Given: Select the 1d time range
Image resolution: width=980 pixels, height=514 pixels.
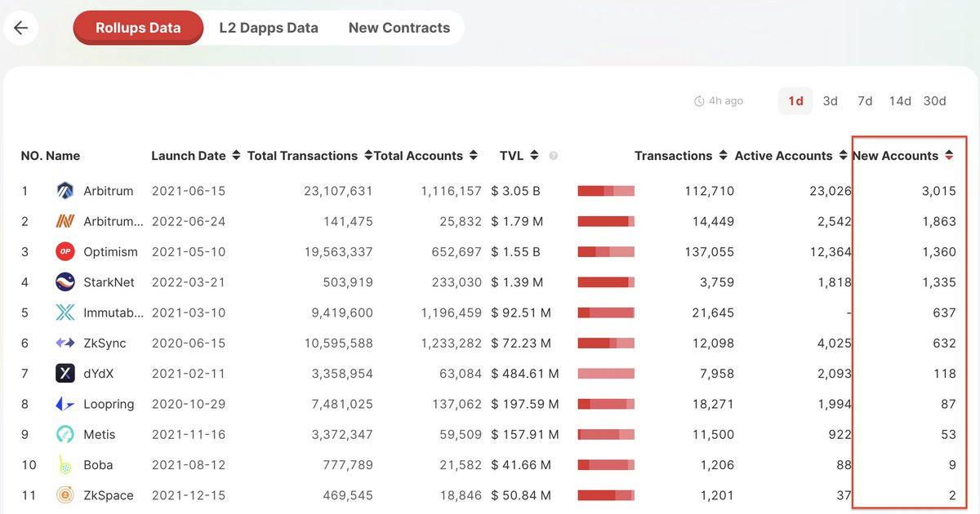Looking at the screenshot, I should pyautogui.click(x=795, y=101).
